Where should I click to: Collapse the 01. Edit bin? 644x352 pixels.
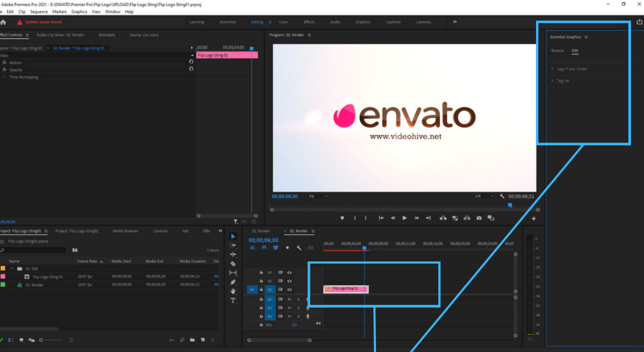11,268
